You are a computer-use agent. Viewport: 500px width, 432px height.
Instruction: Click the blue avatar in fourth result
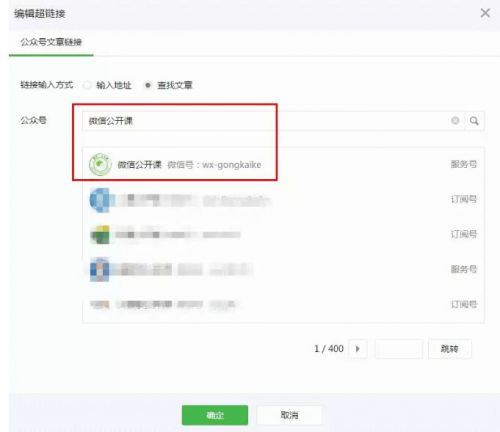(100, 269)
